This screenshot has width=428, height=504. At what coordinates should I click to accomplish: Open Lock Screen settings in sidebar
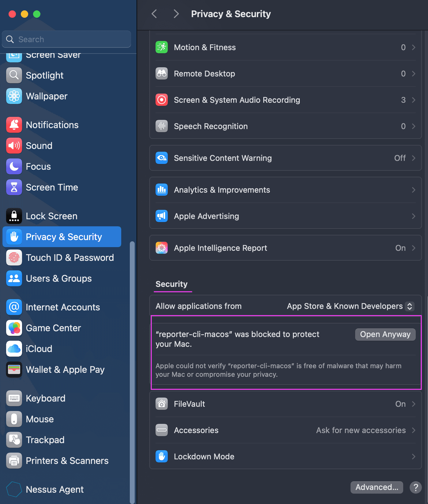point(51,216)
